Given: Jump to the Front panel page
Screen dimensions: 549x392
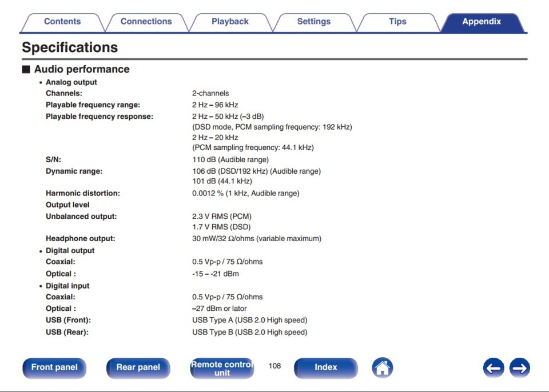Looking at the screenshot, I should coord(54,368).
